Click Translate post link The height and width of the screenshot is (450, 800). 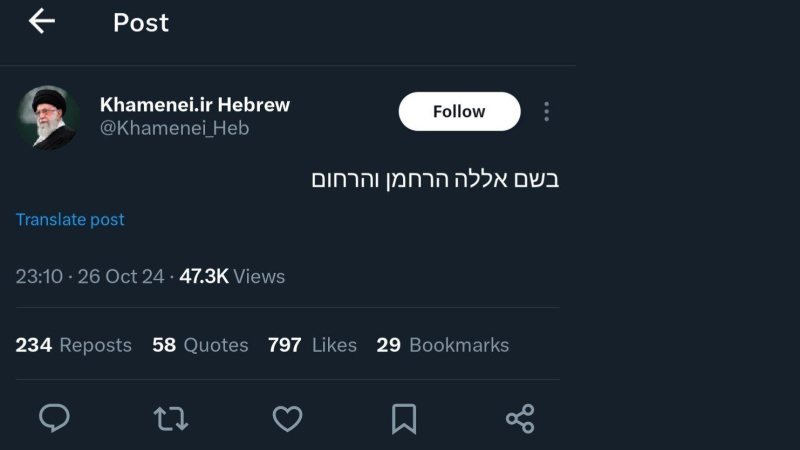click(x=70, y=219)
